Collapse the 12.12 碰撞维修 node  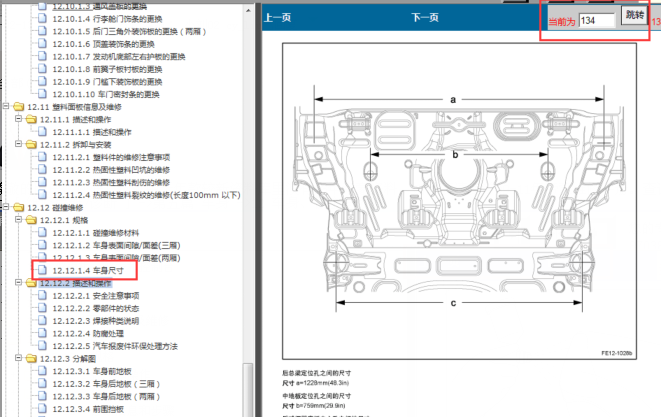[x=6, y=207]
